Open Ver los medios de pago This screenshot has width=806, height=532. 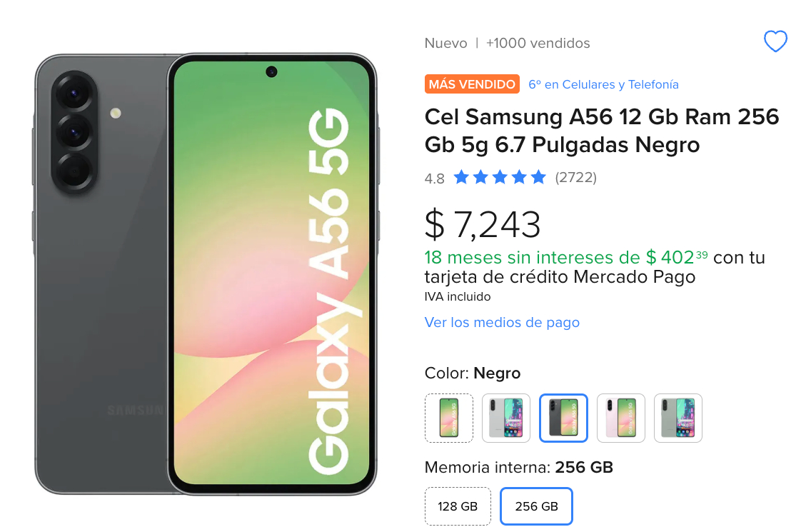[502, 322]
